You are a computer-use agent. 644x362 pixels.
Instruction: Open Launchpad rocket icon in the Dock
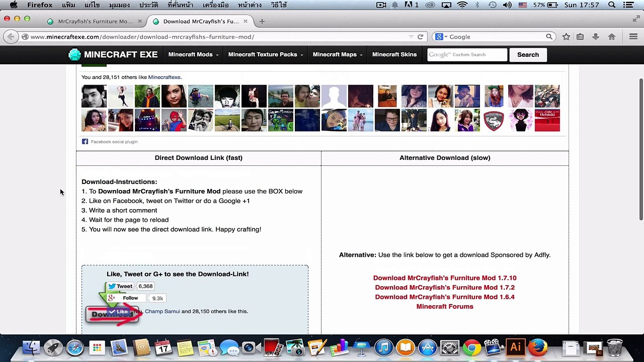[53, 347]
